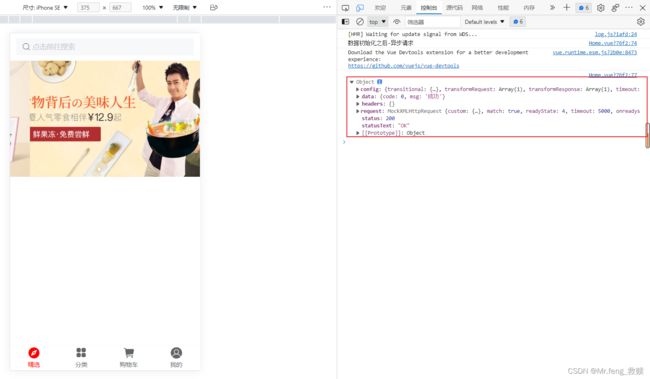This screenshot has height=379, width=650.
Task: Toggle the device emulation icon
Action: pyautogui.click(x=360, y=8)
